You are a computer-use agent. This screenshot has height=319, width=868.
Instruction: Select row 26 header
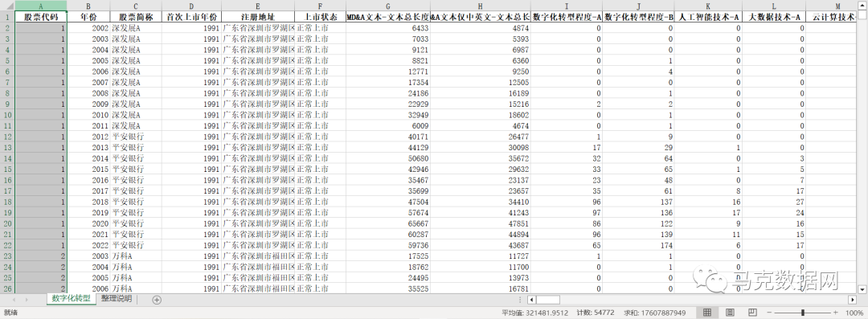point(7,289)
